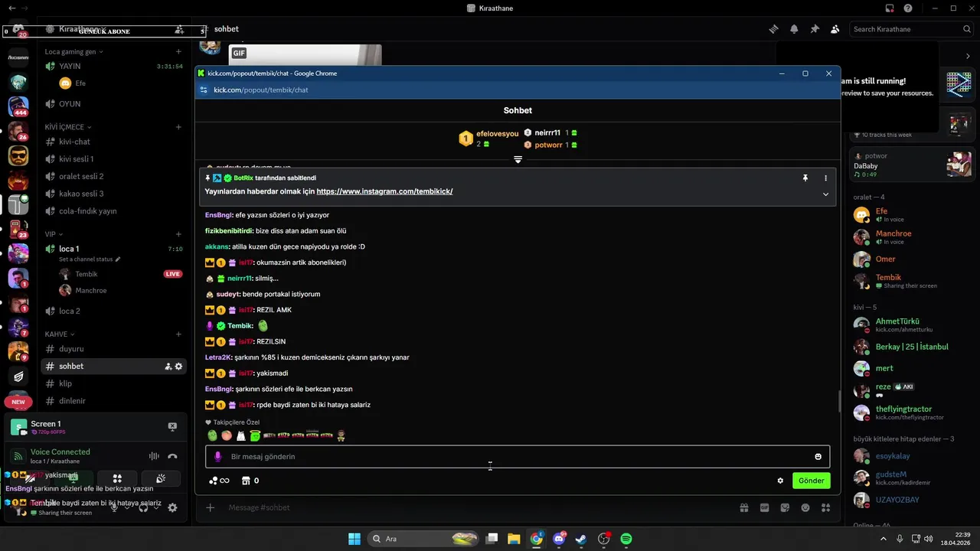The width and height of the screenshot is (980, 551).
Task: Click the Kick Bir mesaj gönderin field
Action: click(518, 457)
